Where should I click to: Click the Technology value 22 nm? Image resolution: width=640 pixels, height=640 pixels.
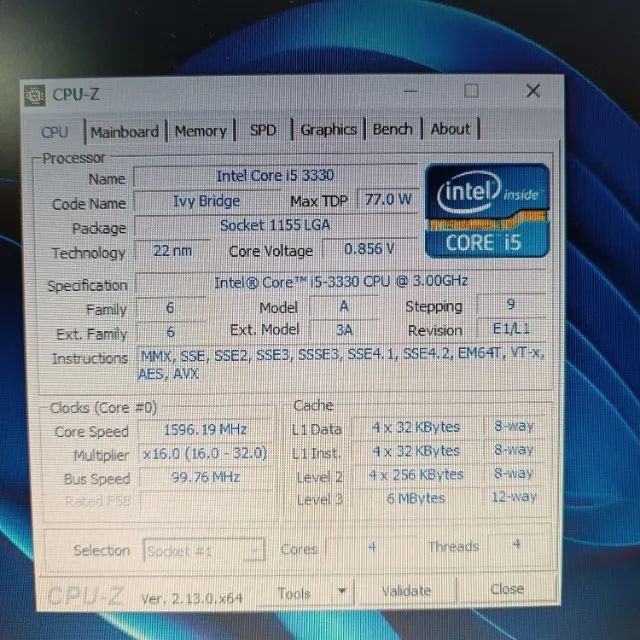[x=173, y=251]
